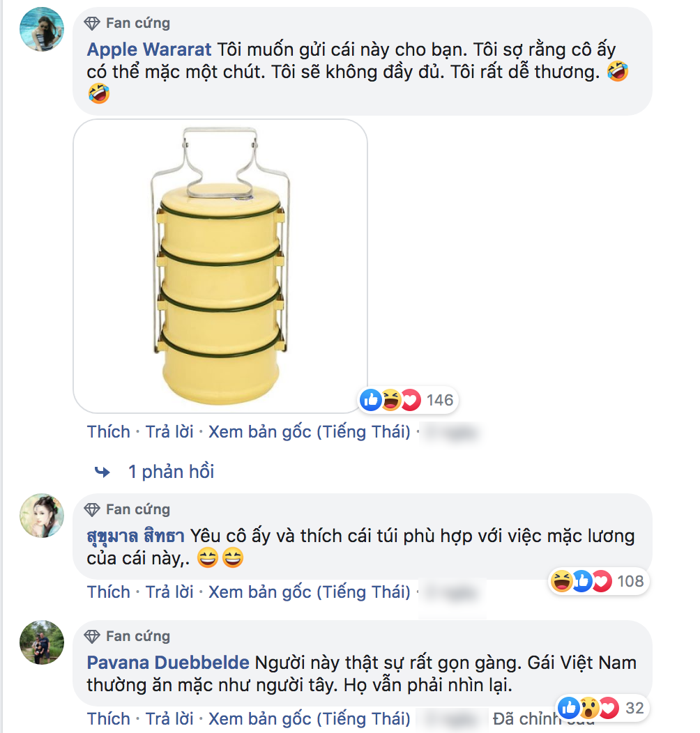View original Thai text of Apple Wararat's comment
This screenshot has width=700, height=733.
[x=310, y=432]
